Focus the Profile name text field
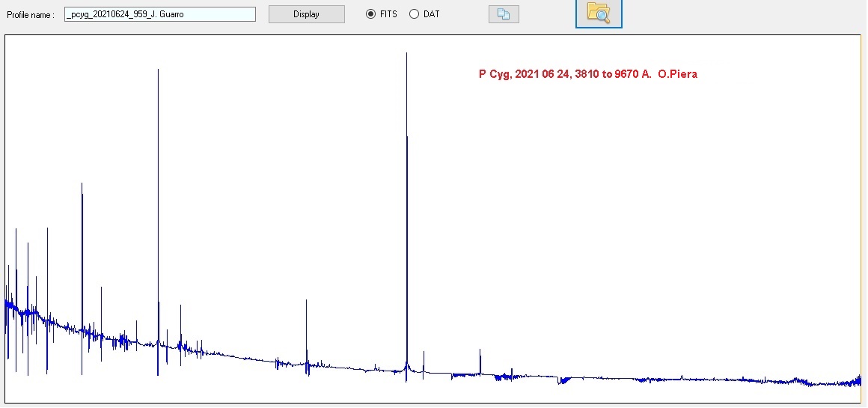Viewport: 868px width, 408px height. pyautogui.click(x=160, y=14)
